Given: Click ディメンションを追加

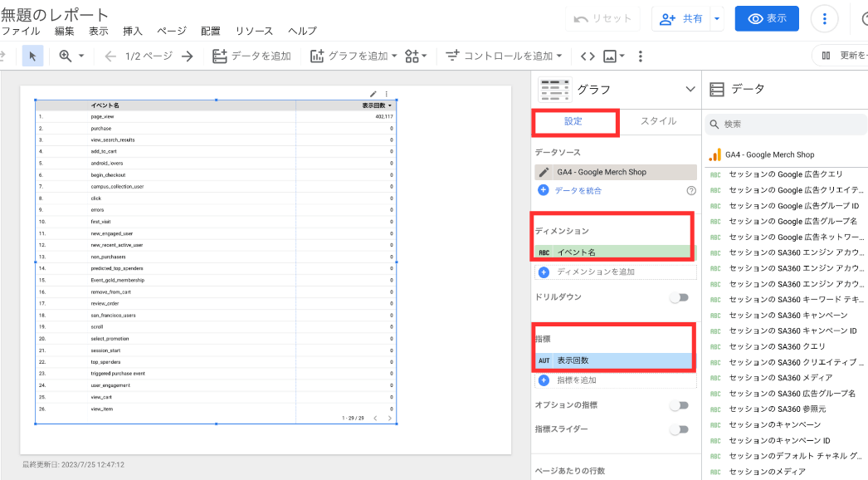Looking at the screenshot, I should tap(615, 272).
